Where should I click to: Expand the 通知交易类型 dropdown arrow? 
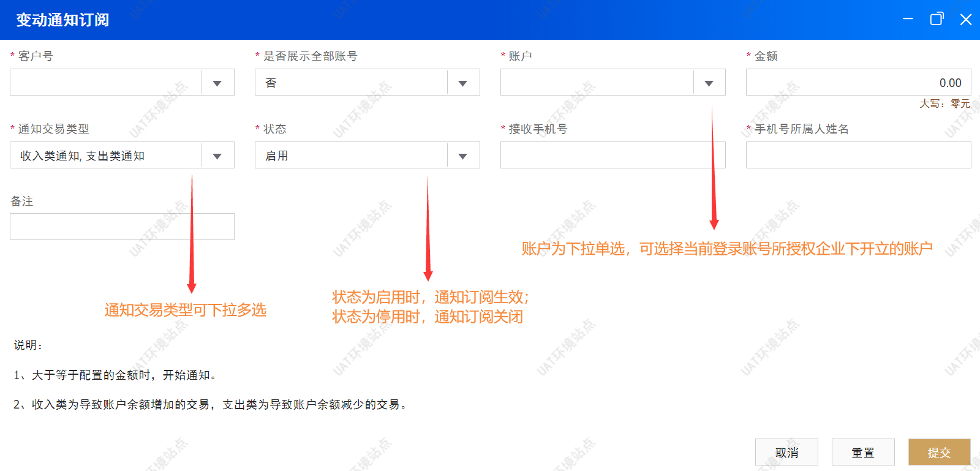217,156
